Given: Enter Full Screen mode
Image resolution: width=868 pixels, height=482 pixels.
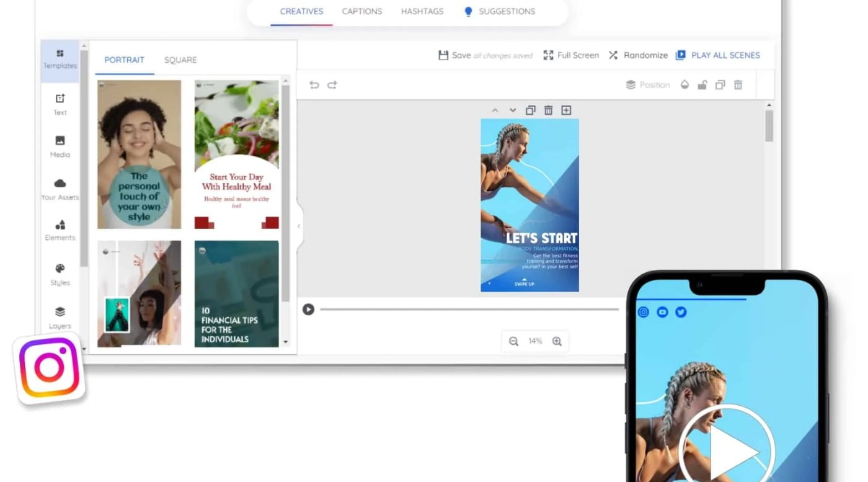Looking at the screenshot, I should (x=571, y=55).
